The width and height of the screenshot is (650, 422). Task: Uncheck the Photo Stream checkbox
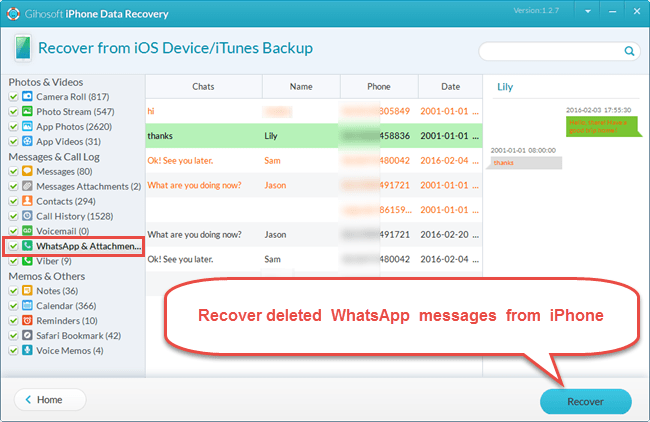tap(13, 112)
